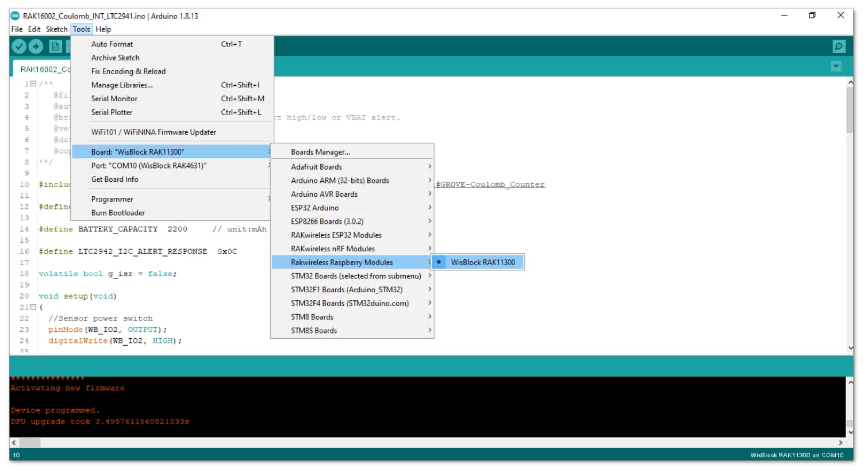Choose Auto Format from Tools menu
This screenshot has width=868, height=474.
coord(172,44)
